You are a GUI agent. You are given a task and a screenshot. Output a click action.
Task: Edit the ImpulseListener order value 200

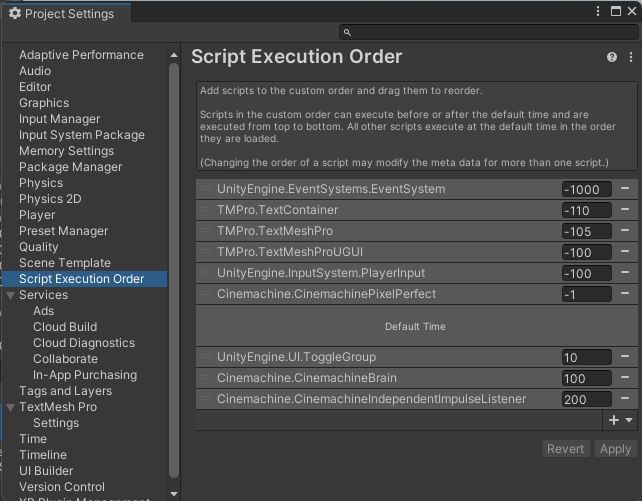[586, 399]
